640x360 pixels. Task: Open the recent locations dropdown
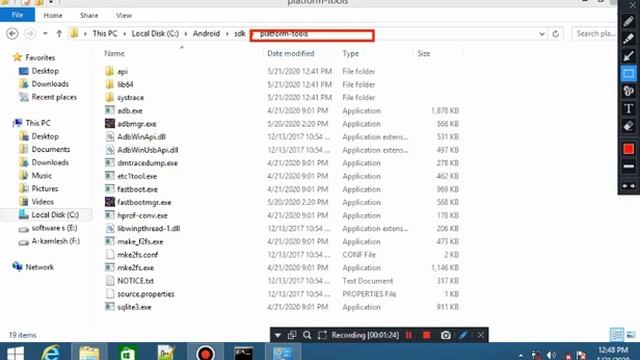45,33
